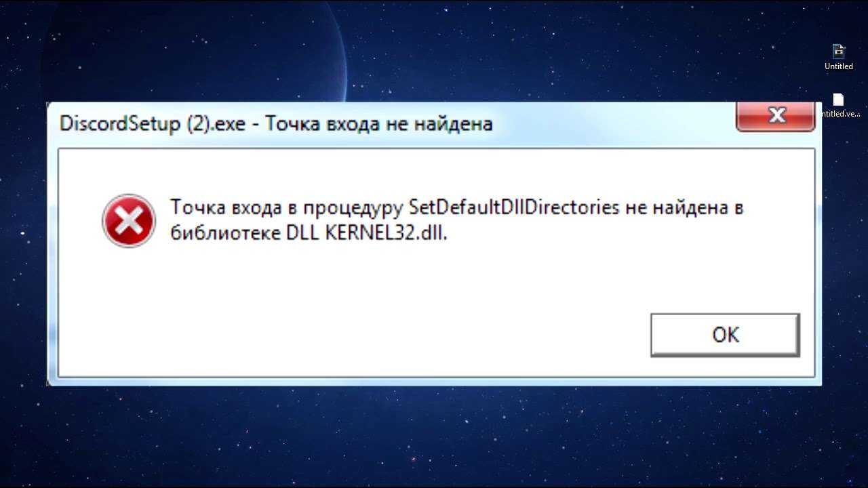Click "Точка входа не найдена" in title bar

click(x=378, y=124)
